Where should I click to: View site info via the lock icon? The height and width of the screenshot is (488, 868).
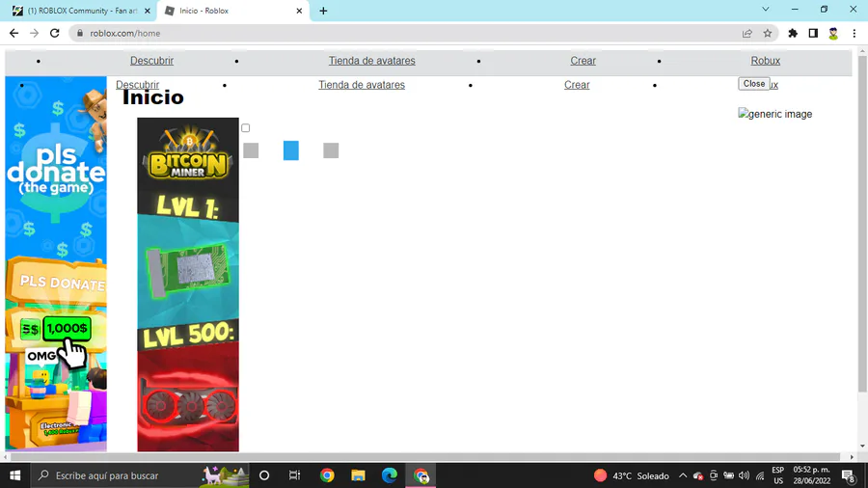pyautogui.click(x=80, y=33)
